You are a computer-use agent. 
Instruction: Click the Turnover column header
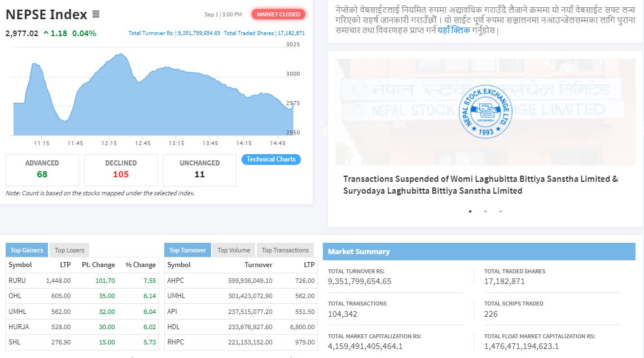pos(259,265)
